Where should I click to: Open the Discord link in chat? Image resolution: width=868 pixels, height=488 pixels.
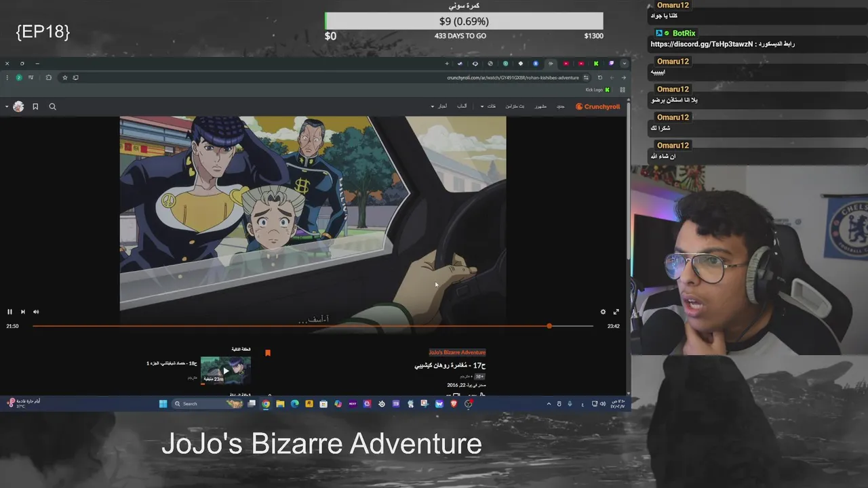point(702,44)
